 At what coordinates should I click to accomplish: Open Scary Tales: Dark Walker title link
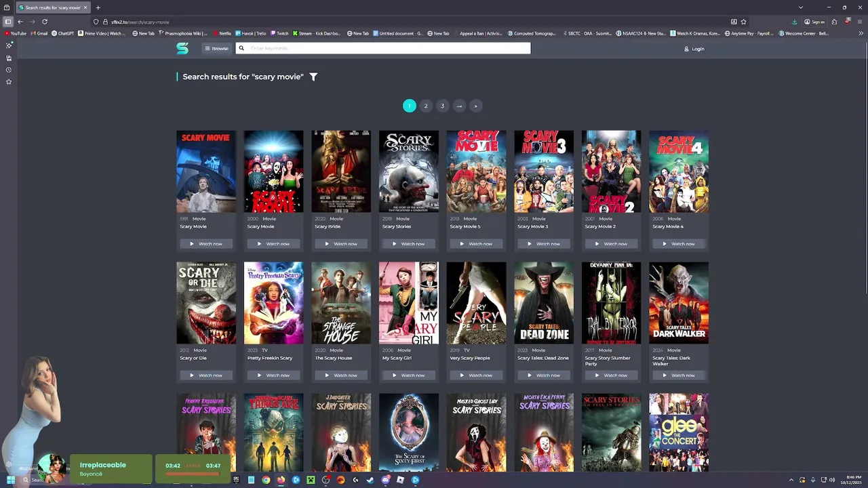[671, 361]
